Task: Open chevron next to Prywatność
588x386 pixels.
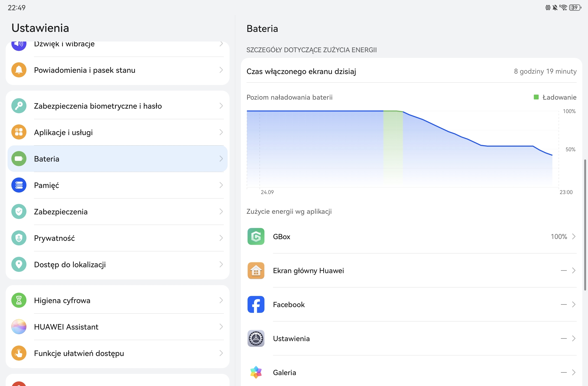Action: tap(221, 238)
